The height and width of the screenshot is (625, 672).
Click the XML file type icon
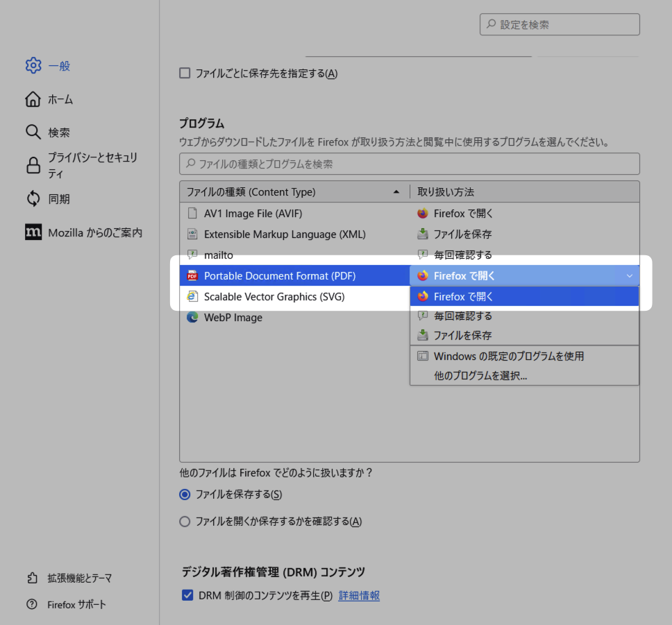point(192,234)
